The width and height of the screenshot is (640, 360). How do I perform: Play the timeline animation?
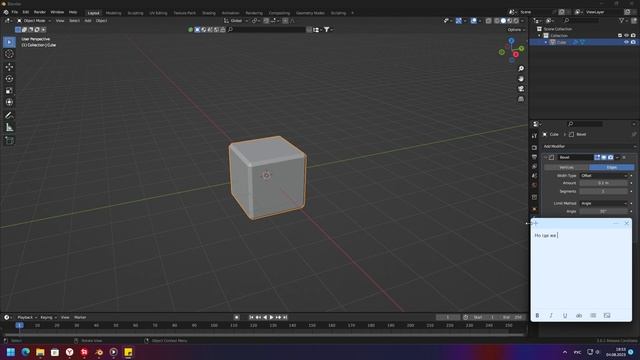click(271, 317)
